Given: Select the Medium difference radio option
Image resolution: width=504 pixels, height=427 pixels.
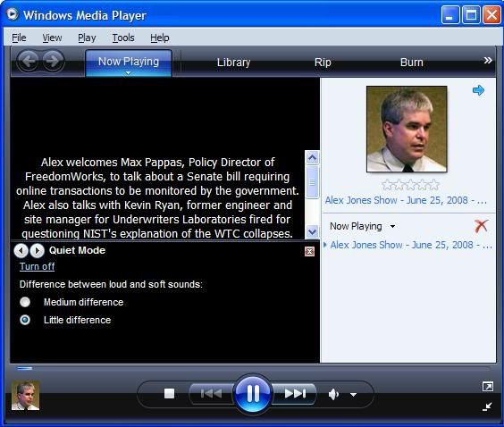Looking at the screenshot, I should pyautogui.click(x=25, y=302).
